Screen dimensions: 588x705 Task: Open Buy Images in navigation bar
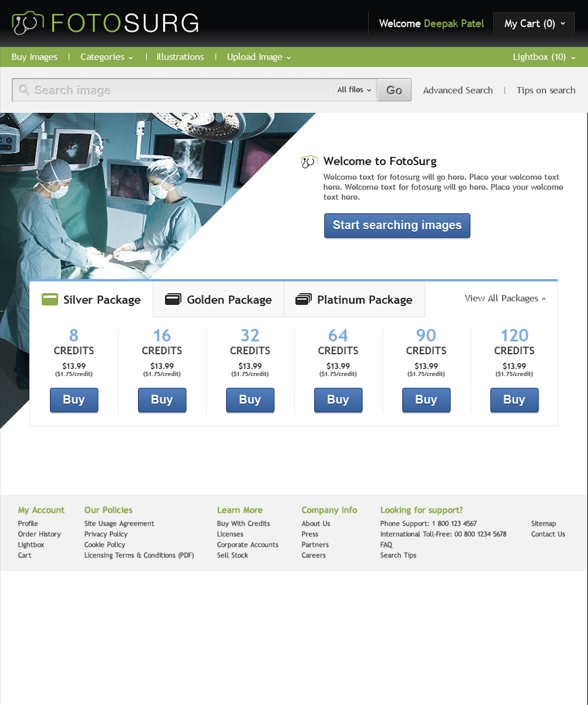click(x=34, y=57)
